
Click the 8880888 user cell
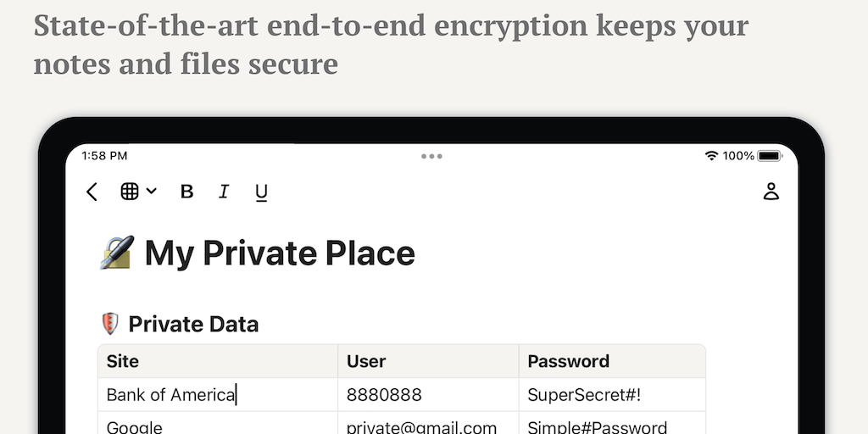click(384, 395)
